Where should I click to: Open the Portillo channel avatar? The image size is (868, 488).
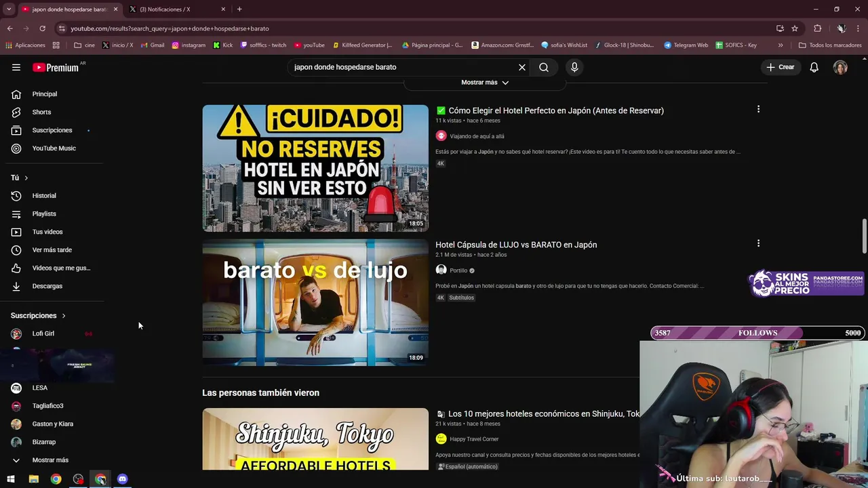coord(441,270)
